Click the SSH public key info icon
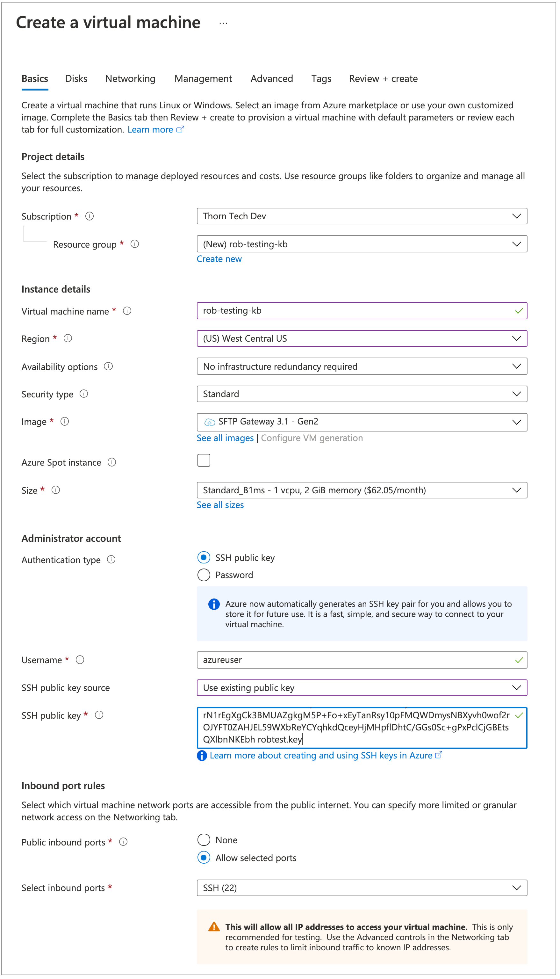 (99, 715)
